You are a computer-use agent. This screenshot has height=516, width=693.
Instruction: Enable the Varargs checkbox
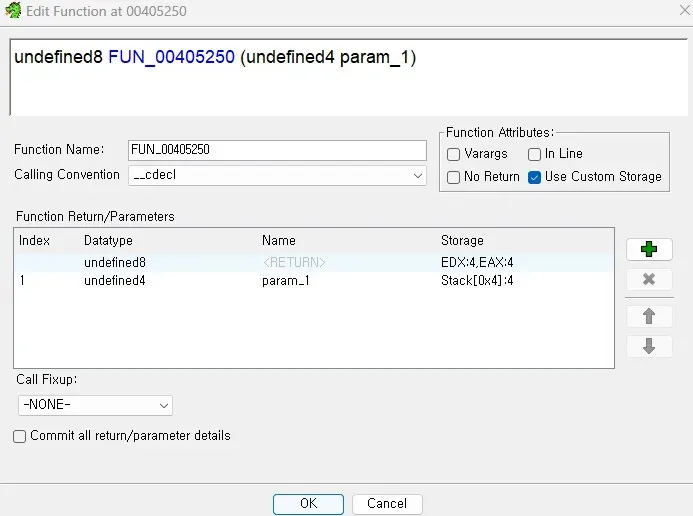click(454, 154)
